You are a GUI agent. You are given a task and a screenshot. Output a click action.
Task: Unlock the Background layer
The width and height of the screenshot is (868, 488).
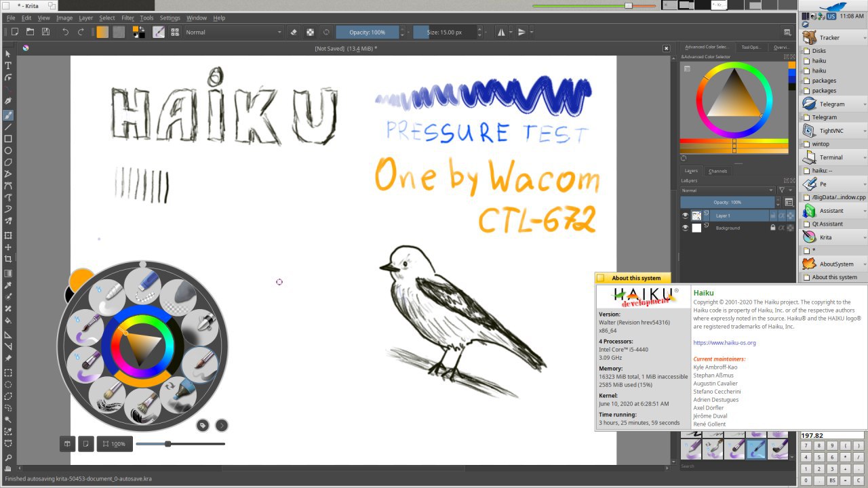tap(772, 228)
